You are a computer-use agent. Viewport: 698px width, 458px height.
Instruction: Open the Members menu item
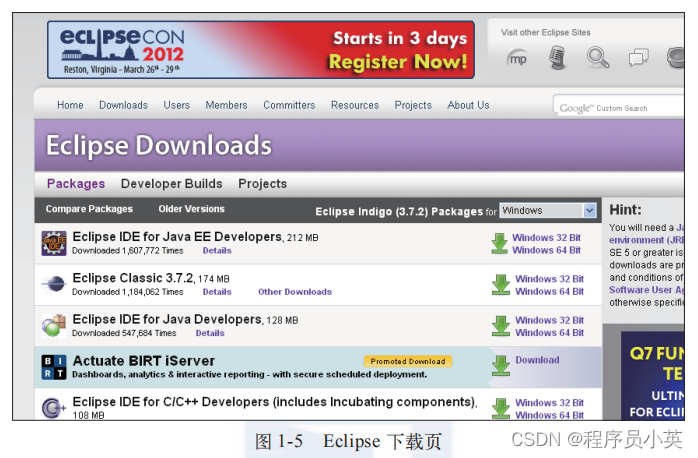226,105
